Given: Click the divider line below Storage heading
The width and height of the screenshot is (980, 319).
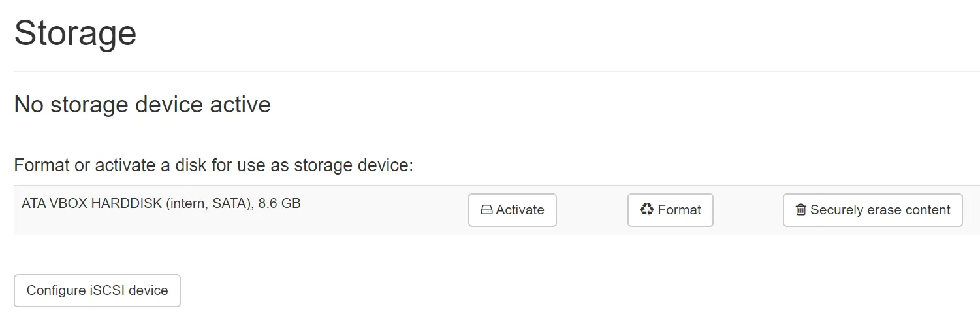Looking at the screenshot, I should (496, 71).
